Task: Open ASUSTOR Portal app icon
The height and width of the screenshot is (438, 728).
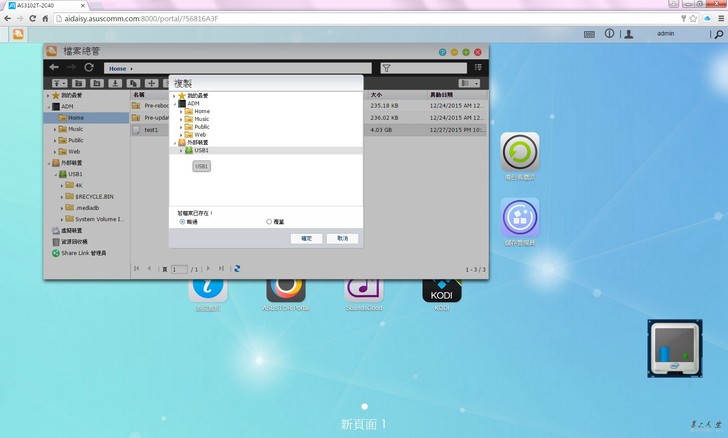Action: 286,289
